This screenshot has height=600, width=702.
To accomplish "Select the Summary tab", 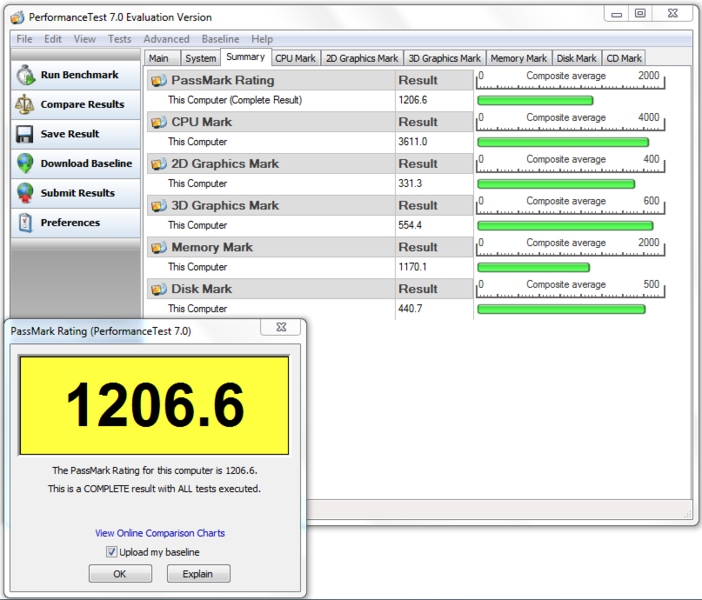I will tap(245, 57).
